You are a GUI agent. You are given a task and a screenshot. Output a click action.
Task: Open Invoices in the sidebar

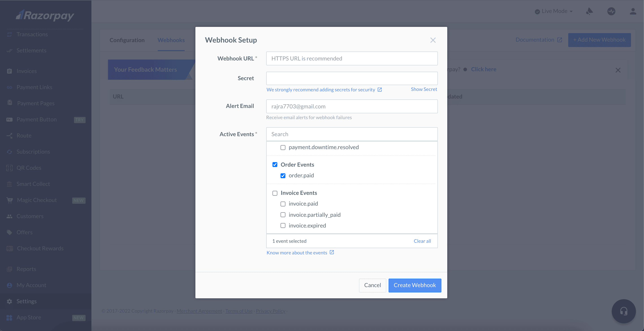[x=26, y=71]
